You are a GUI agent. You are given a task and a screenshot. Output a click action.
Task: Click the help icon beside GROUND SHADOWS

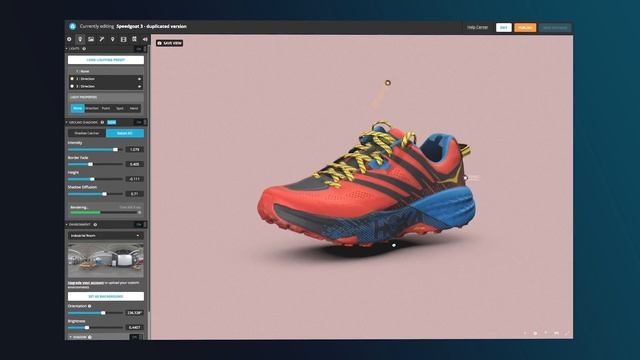coord(102,122)
